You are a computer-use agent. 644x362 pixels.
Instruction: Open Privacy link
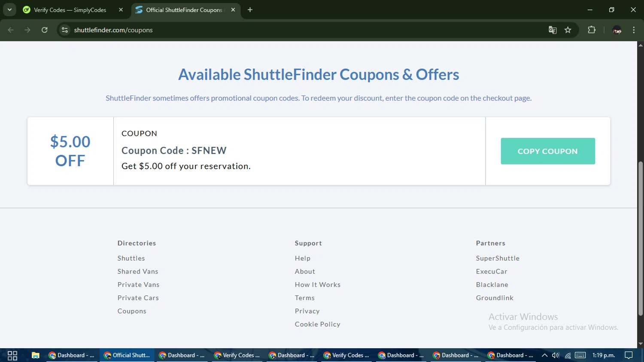pyautogui.click(x=307, y=311)
